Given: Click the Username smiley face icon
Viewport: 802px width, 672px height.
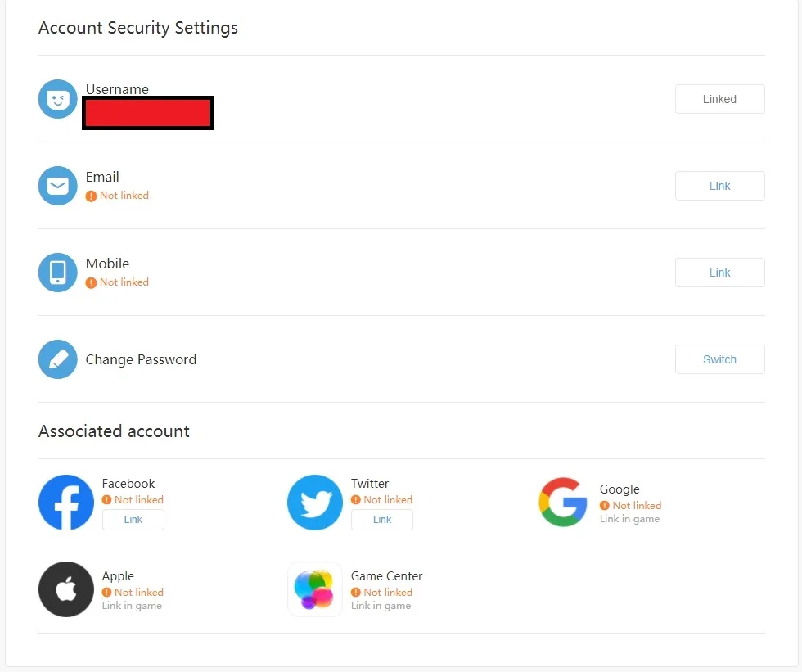Looking at the screenshot, I should (58, 99).
